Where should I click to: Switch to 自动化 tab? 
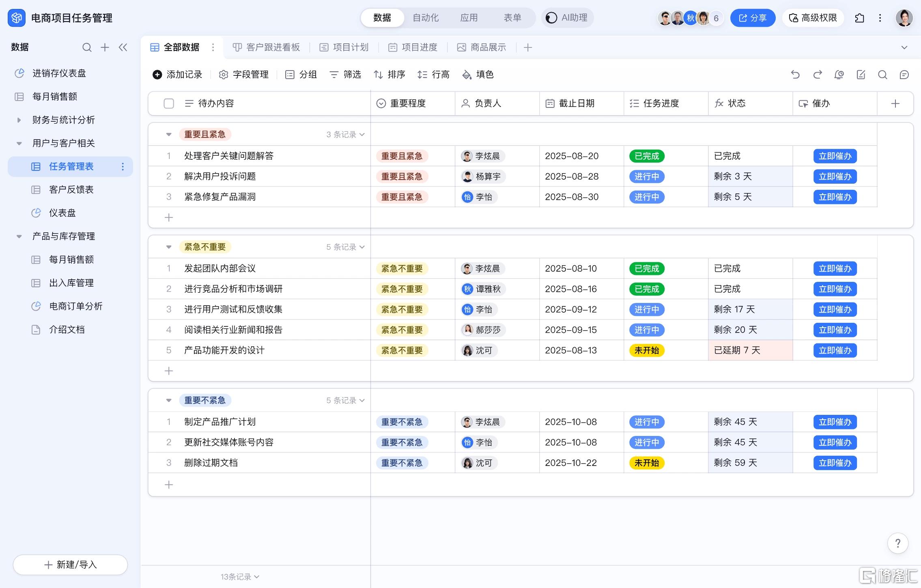[426, 18]
